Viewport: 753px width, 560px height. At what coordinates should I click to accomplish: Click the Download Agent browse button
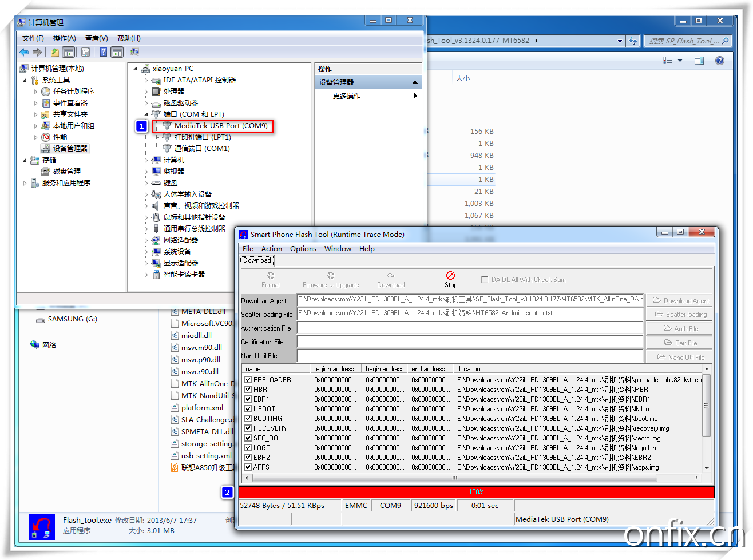pyautogui.click(x=680, y=300)
